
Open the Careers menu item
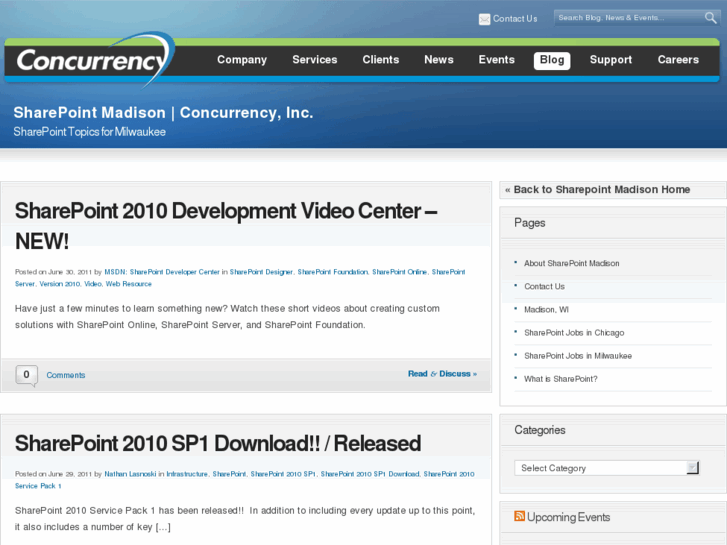678,60
